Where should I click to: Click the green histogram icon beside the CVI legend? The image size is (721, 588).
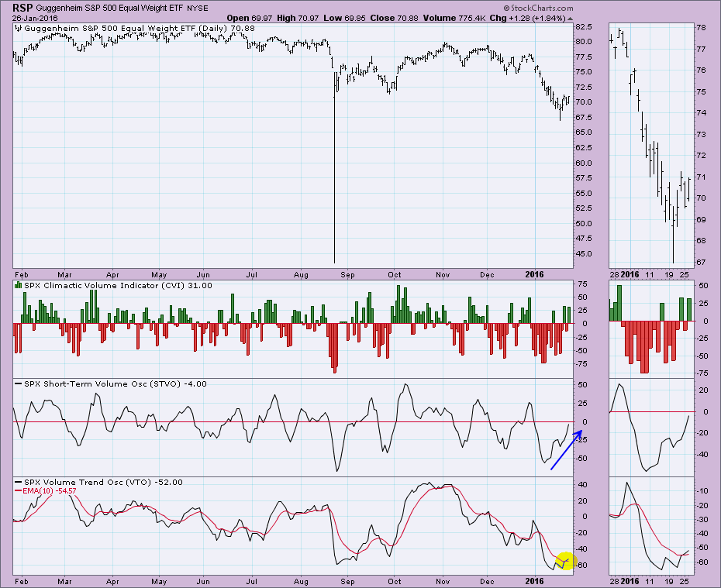pos(19,285)
